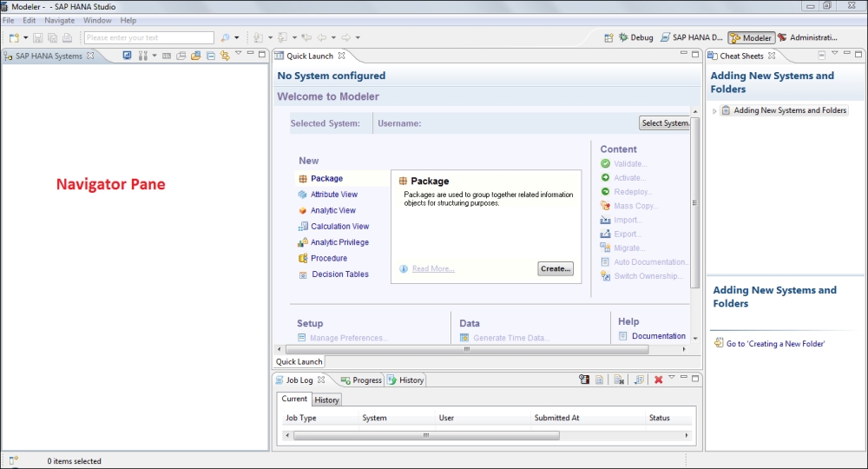868x469 pixels.
Task: Click the Open Perspective icon
Action: click(x=608, y=37)
